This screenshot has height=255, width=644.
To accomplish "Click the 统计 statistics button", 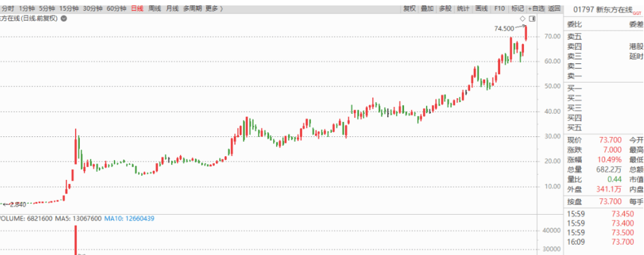I will point(463,8).
